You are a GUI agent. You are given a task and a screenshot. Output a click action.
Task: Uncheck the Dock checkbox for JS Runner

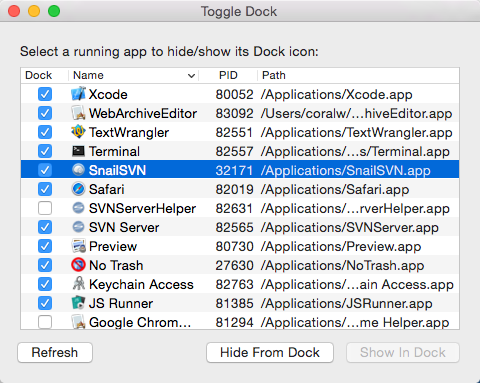[45, 303]
